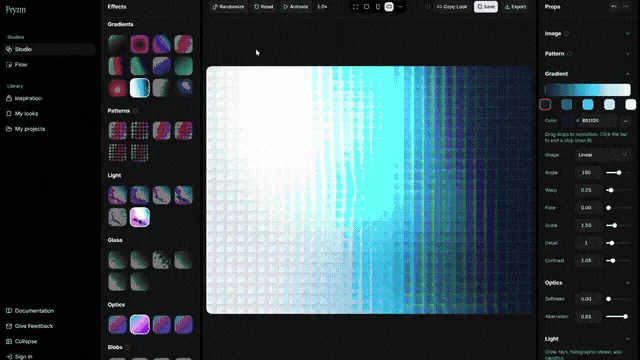Open My looks
The width and height of the screenshot is (640, 360).
coord(49,113)
